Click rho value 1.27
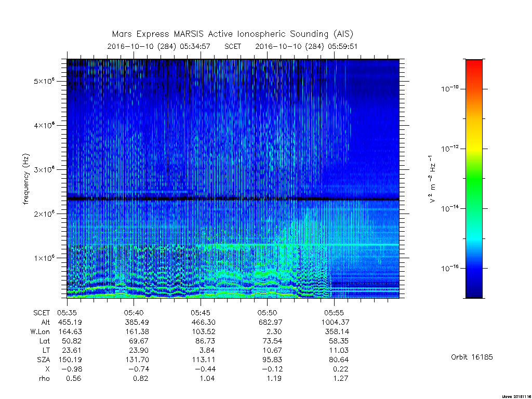532x399 pixels. 341,379
